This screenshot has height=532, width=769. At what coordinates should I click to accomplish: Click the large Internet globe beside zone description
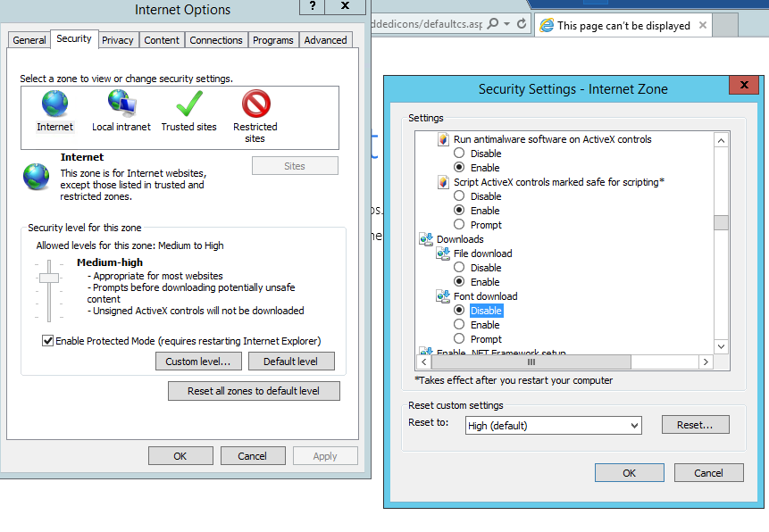(x=37, y=177)
